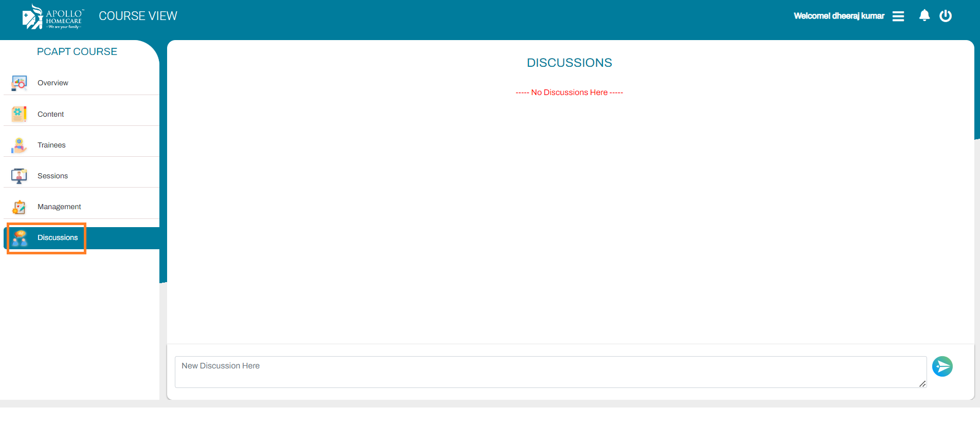This screenshot has width=980, height=426.
Task: Select Management in the sidebar
Action: pyautogui.click(x=59, y=207)
